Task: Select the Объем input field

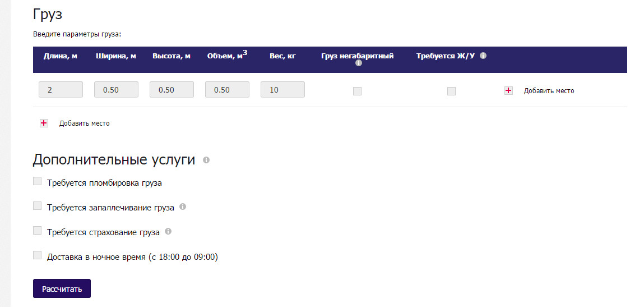Action: coord(227,90)
